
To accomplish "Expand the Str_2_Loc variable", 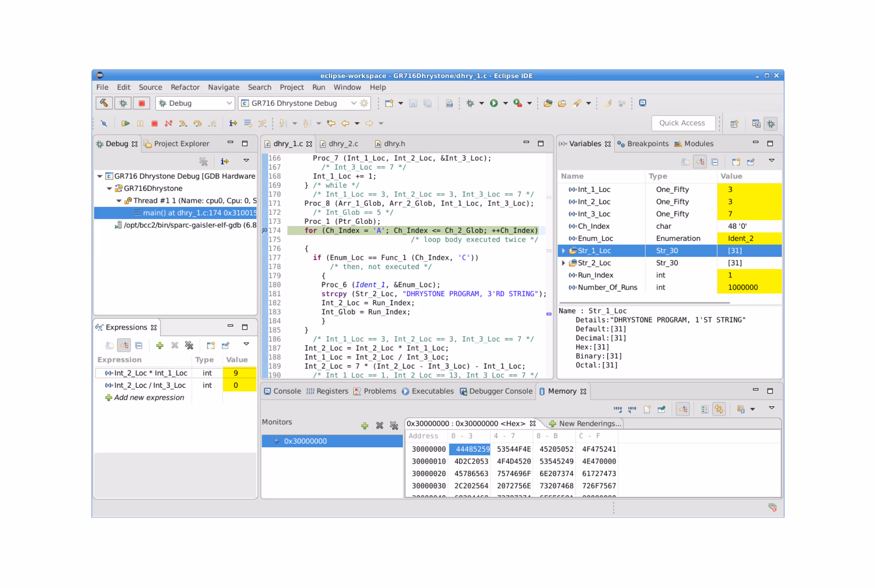I will pyautogui.click(x=563, y=263).
